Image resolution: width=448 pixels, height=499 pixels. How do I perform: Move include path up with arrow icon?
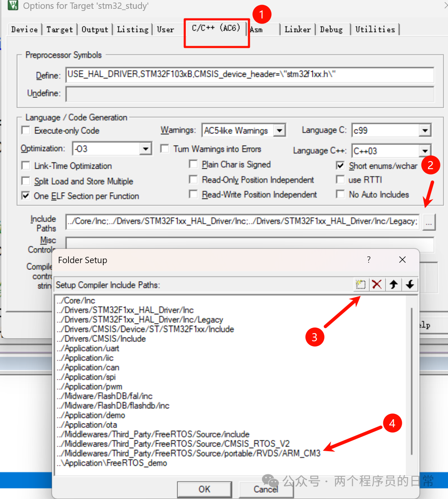coord(393,285)
